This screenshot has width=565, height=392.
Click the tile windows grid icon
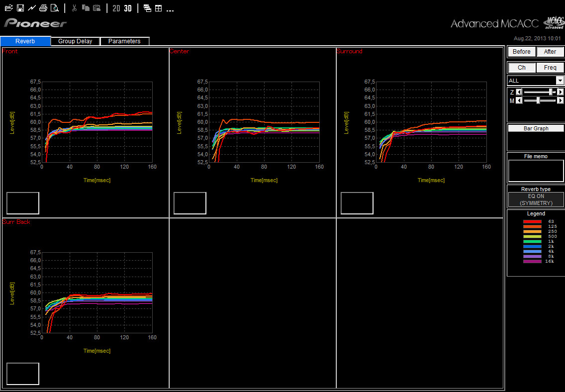(x=158, y=8)
